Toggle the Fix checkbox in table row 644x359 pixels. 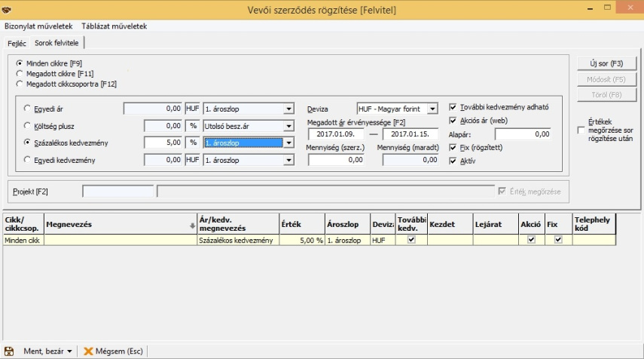[x=558, y=240]
